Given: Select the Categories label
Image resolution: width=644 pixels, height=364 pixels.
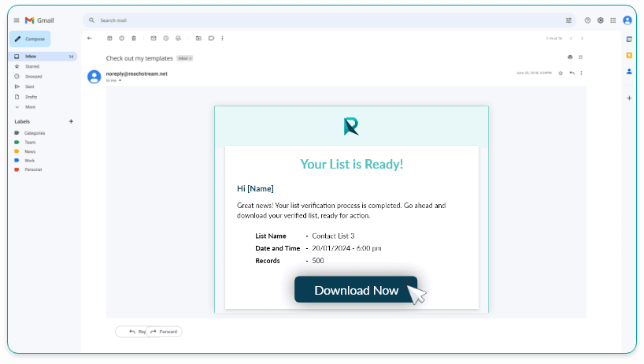Looking at the screenshot, I should point(35,133).
